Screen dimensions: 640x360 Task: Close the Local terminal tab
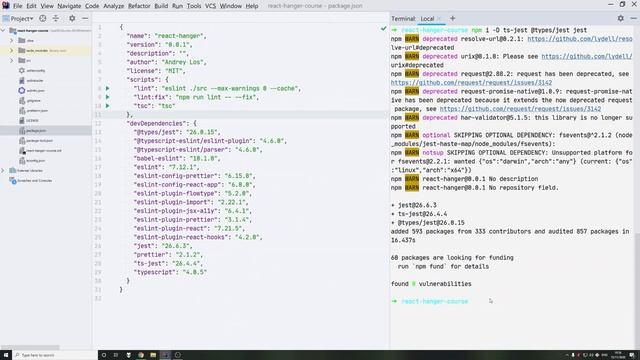pos(439,19)
